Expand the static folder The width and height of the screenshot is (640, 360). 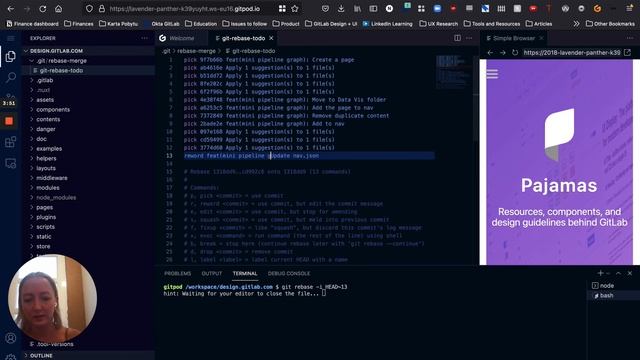coord(44,237)
